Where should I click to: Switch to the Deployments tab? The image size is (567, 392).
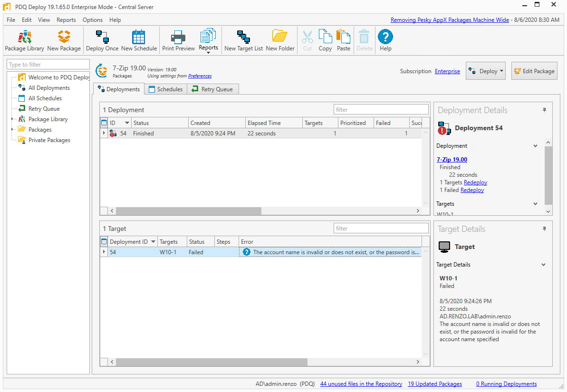tap(119, 89)
